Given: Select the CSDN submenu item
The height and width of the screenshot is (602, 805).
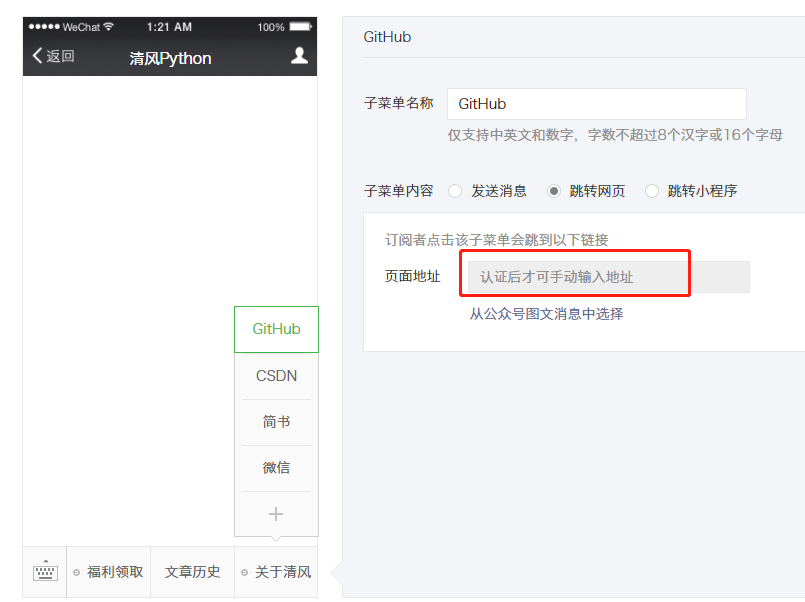Looking at the screenshot, I should (276, 376).
